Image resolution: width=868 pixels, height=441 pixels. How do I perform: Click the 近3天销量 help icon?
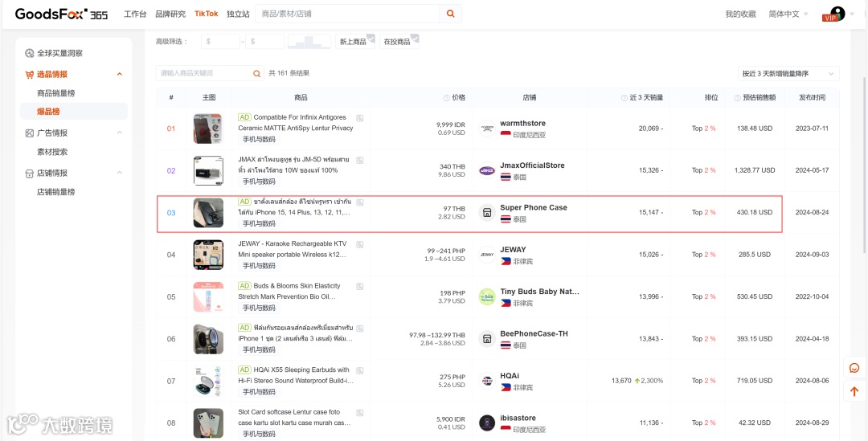(624, 98)
